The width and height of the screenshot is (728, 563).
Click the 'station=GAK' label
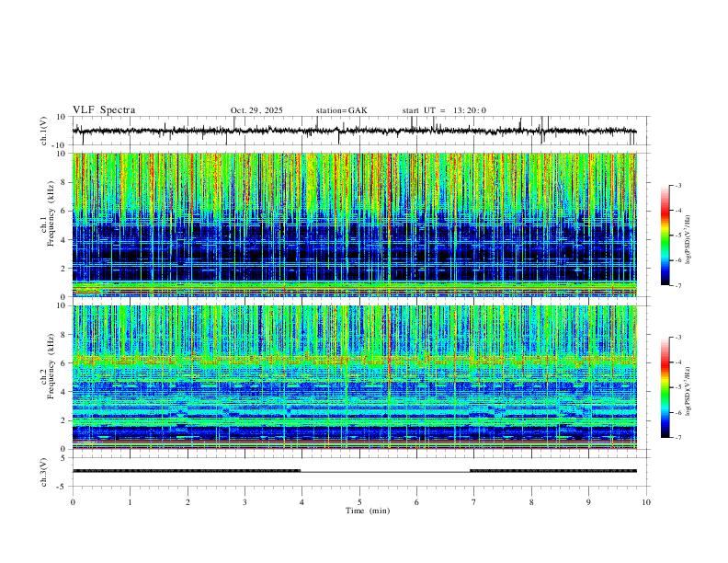pos(341,110)
